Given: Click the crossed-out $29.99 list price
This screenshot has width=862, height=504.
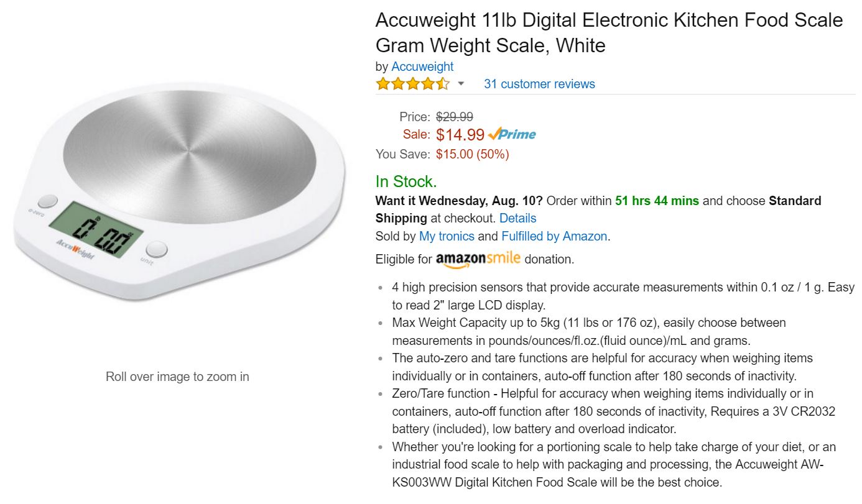Looking at the screenshot, I should pyautogui.click(x=455, y=116).
